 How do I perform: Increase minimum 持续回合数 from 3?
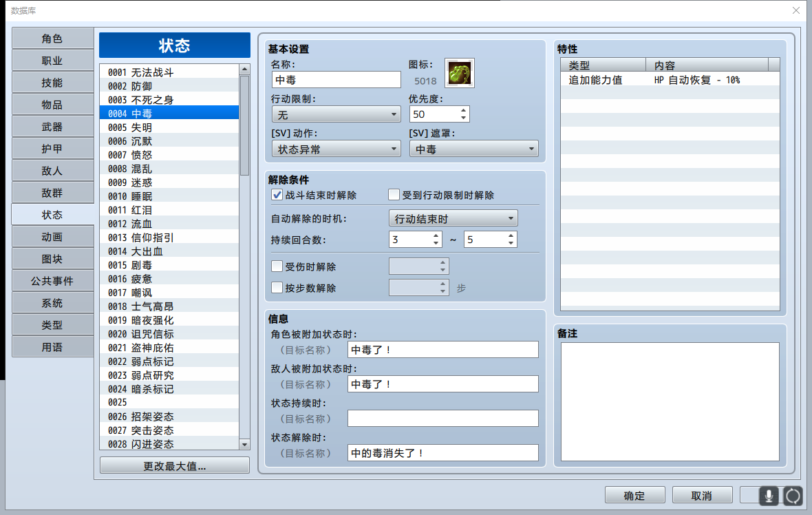point(436,235)
